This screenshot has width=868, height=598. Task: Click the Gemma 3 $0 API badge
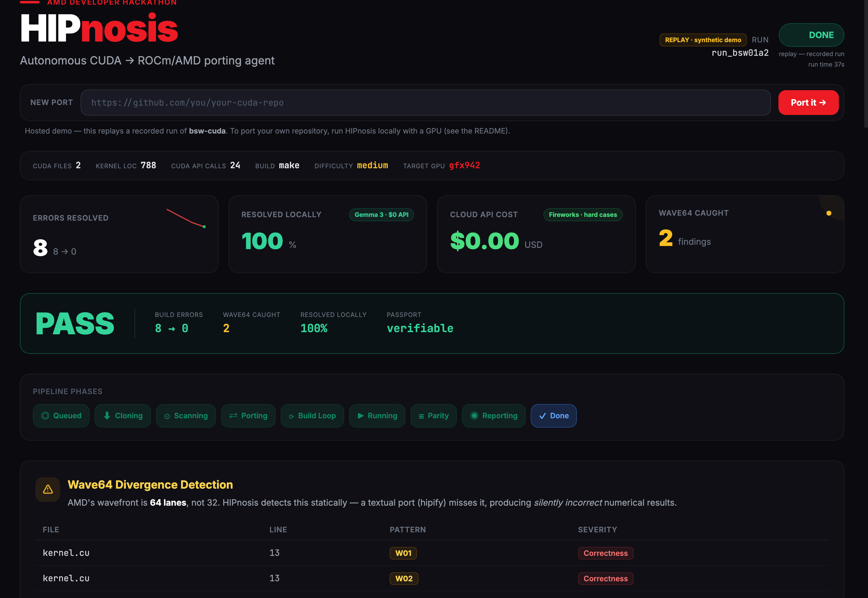tap(381, 215)
